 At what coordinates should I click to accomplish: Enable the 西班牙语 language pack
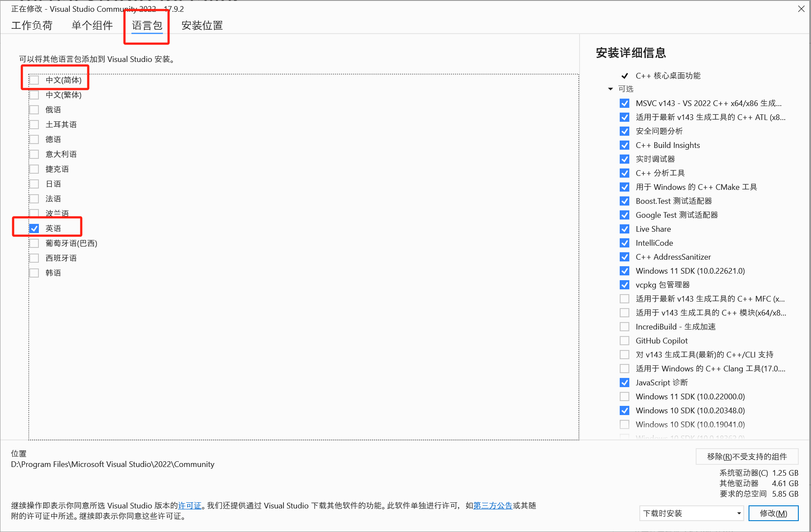[x=34, y=258]
